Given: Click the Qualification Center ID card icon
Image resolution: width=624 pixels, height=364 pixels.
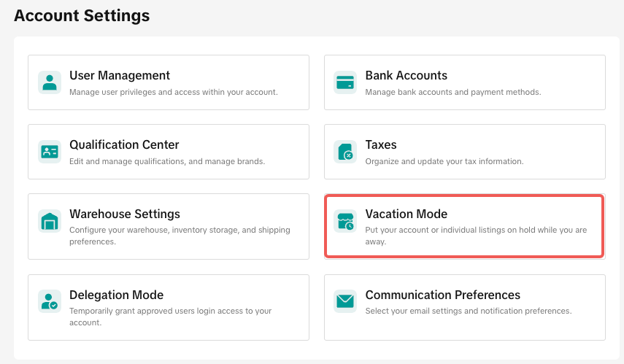Looking at the screenshot, I should coord(50,152).
